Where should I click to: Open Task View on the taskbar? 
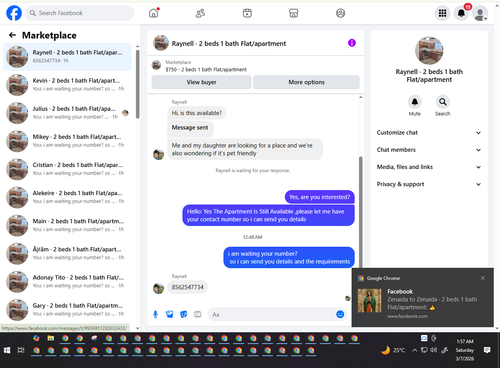[x=21, y=350]
